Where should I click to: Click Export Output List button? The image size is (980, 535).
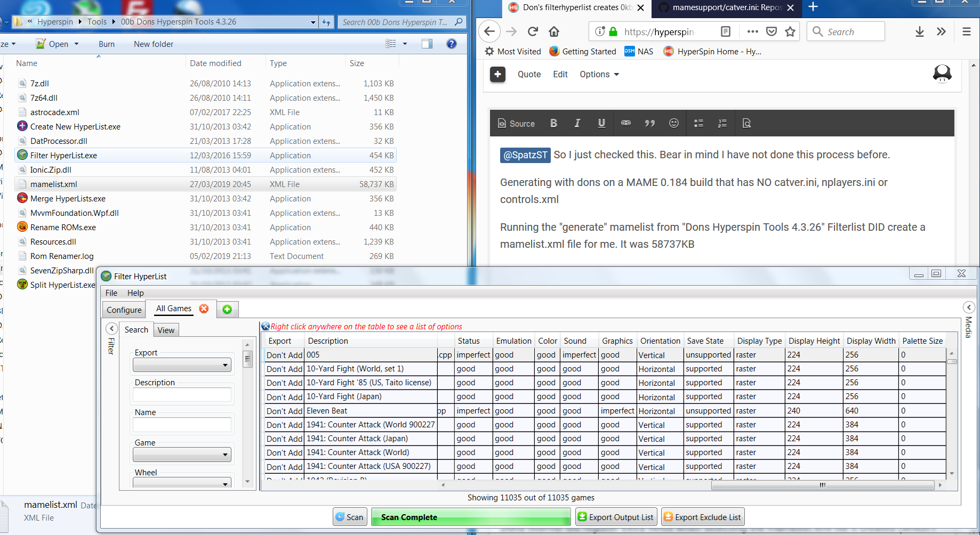[616, 517]
